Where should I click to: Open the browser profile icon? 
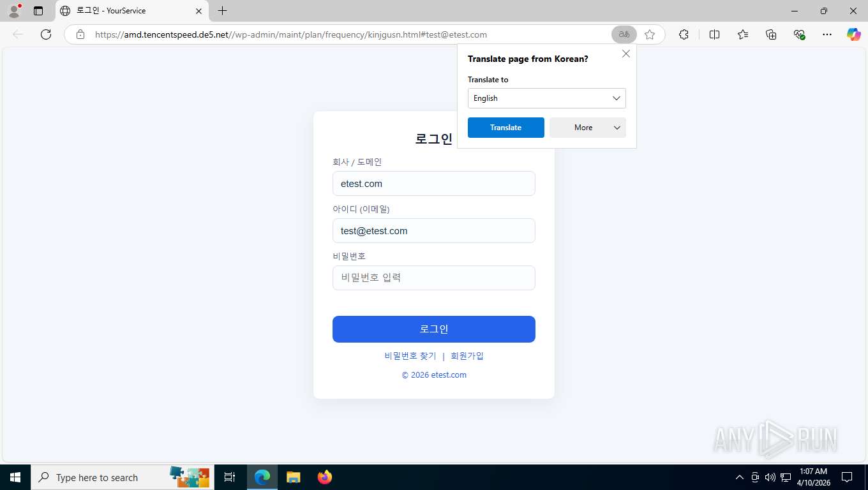tap(14, 10)
